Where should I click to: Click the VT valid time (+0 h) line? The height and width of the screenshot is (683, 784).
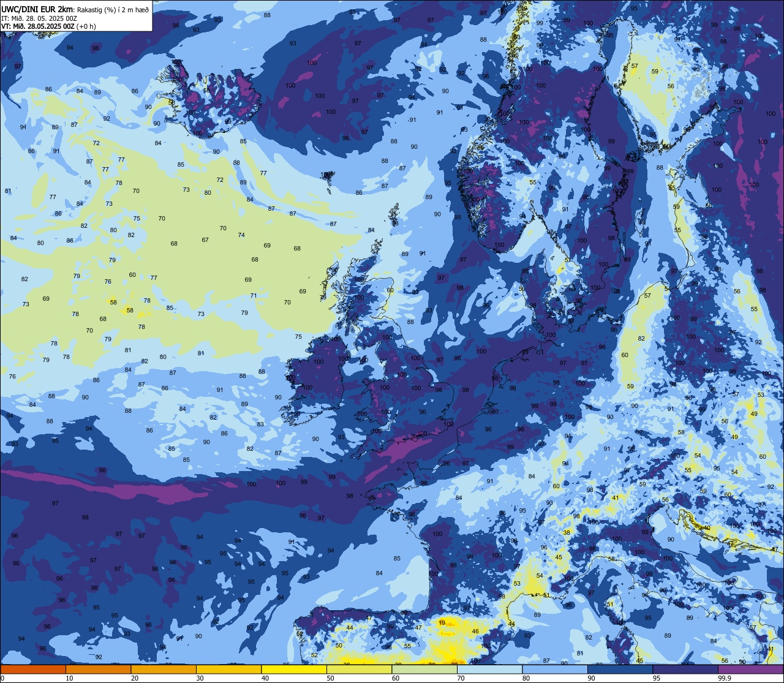(x=48, y=26)
